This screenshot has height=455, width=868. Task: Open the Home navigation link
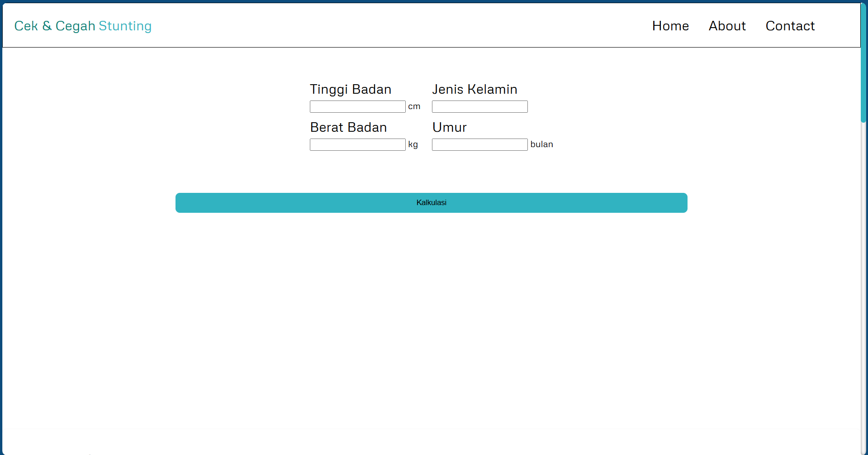[x=670, y=26]
